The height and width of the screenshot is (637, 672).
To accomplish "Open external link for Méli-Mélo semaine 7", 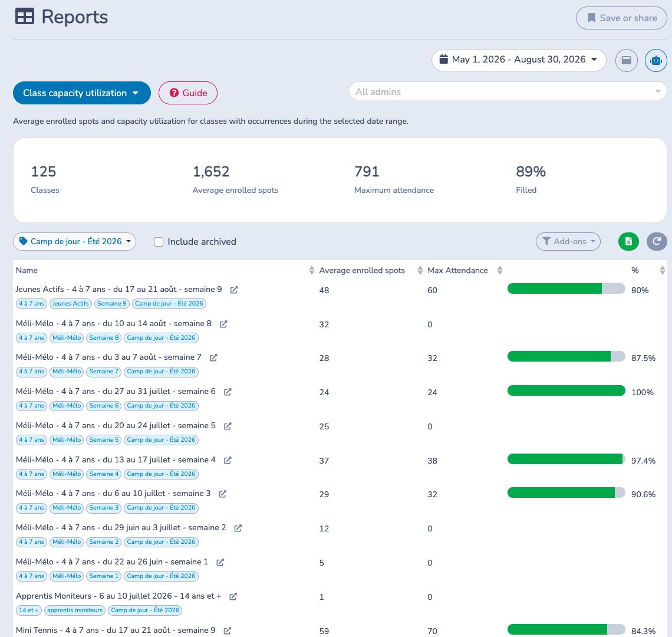I will tap(213, 358).
